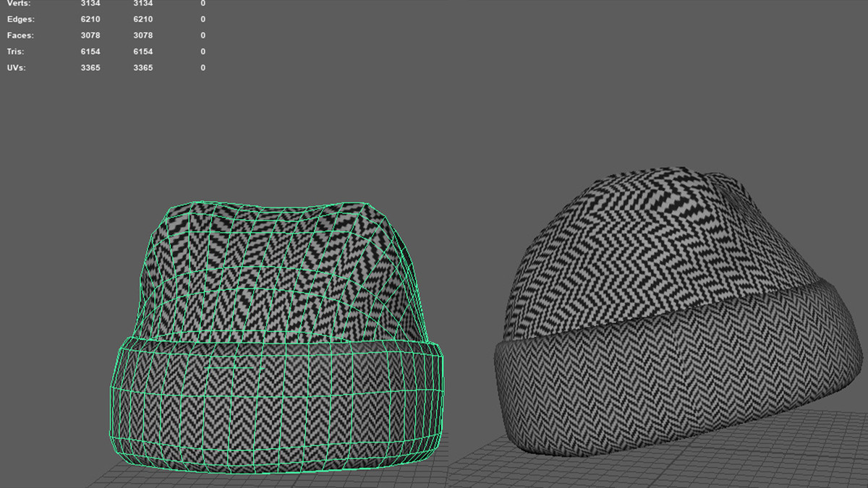The width and height of the screenshot is (868, 488).
Task: Click the 0 value in the UVs row
Action: [x=203, y=68]
